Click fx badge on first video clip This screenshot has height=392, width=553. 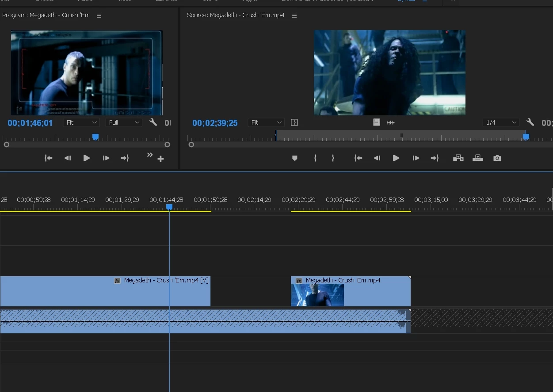click(118, 281)
